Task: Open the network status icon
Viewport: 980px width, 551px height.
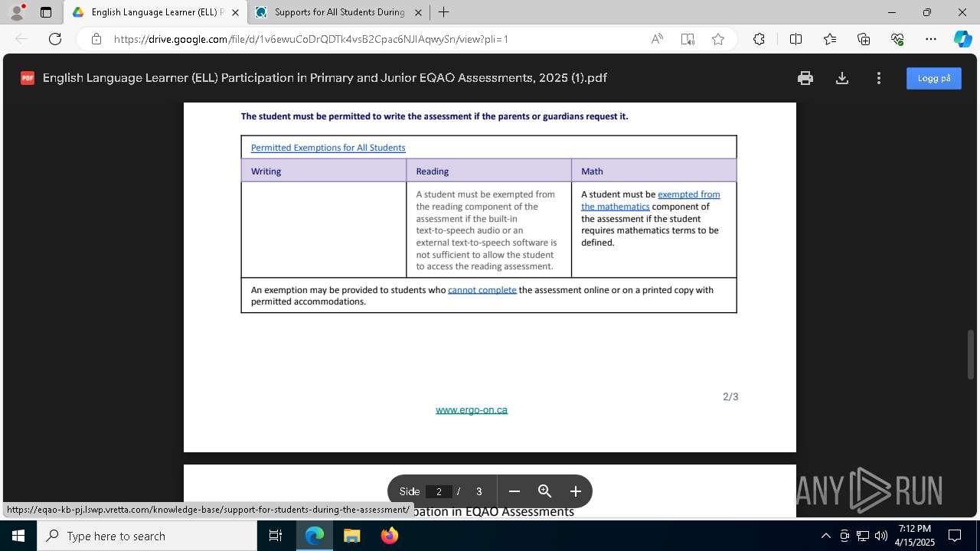Action: click(863, 536)
